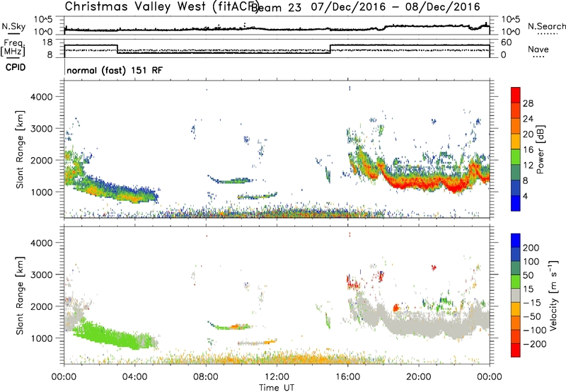This screenshot has width=566, height=392.
Task: Click the 'Slant Range [km]' label of power panel
Action: 20,149
